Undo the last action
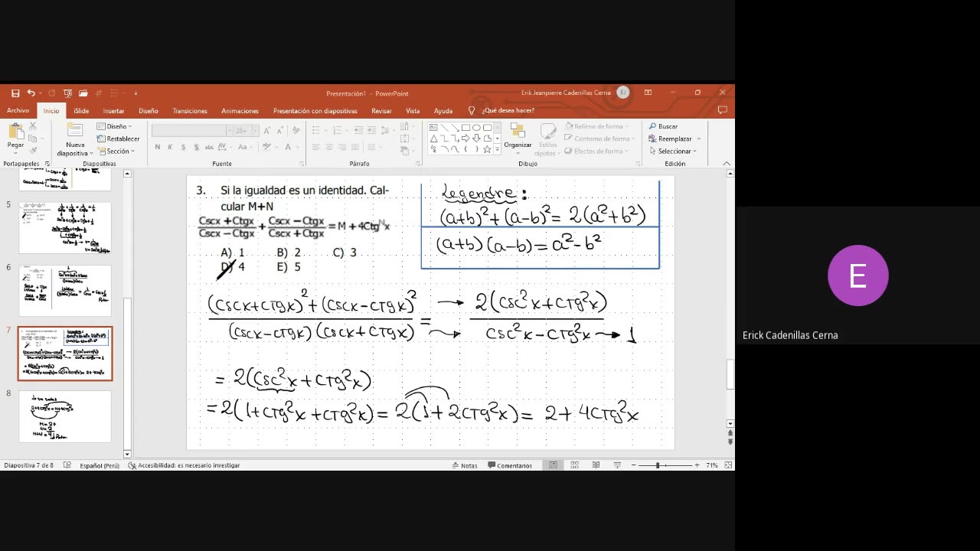The height and width of the screenshot is (551, 980). click(x=31, y=93)
